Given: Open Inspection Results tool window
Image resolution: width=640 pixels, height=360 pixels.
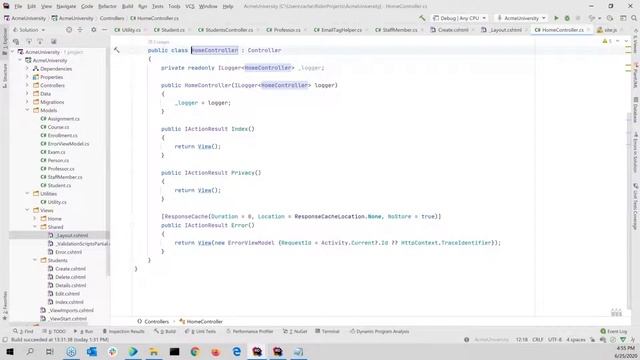Looking at the screenshot, I should pos(123,331).
